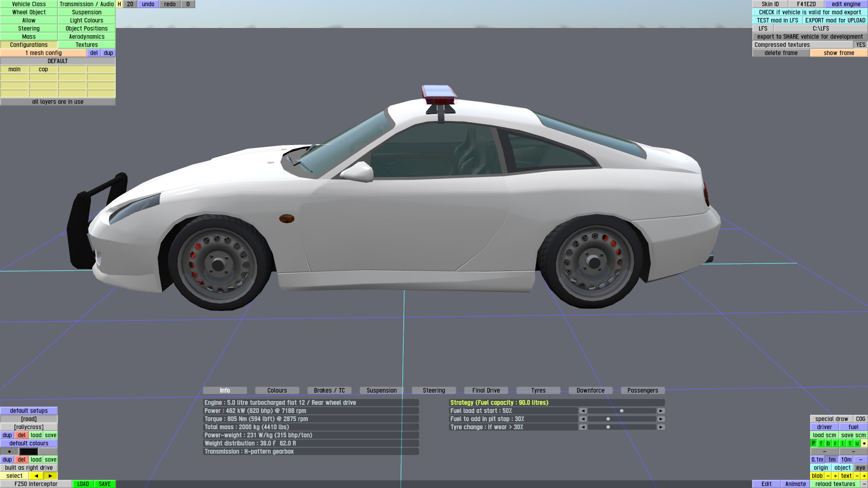The image size is (868, 488).
Task: Click the 'f' view button
Action: (x=821, y=443)
